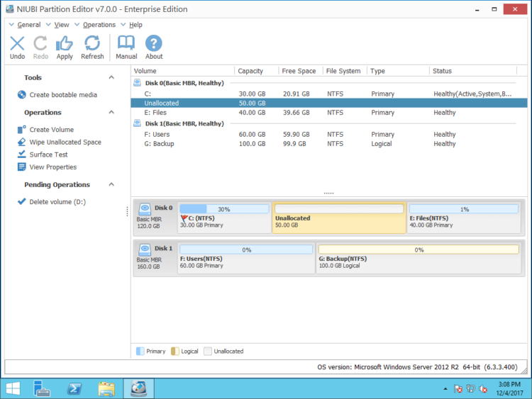Click the muted speaker tray icon
Image resolution: width=532 pixels, height=399 pixels.
tap(483, 389)
